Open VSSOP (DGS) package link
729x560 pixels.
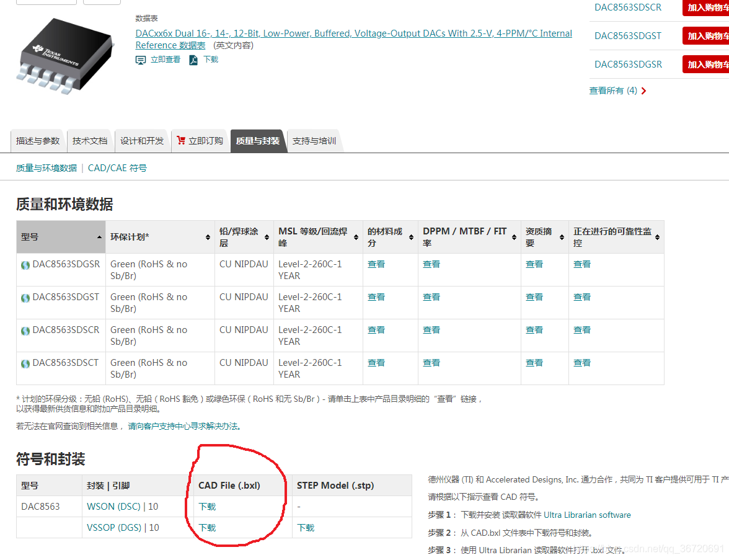[x=114, y=527]
